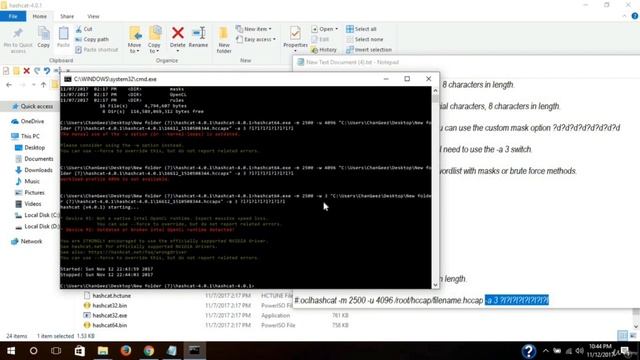Open File Explorer from taskbar
The width and height of the screenshot is (640, 360).
(x=102, y=351)
